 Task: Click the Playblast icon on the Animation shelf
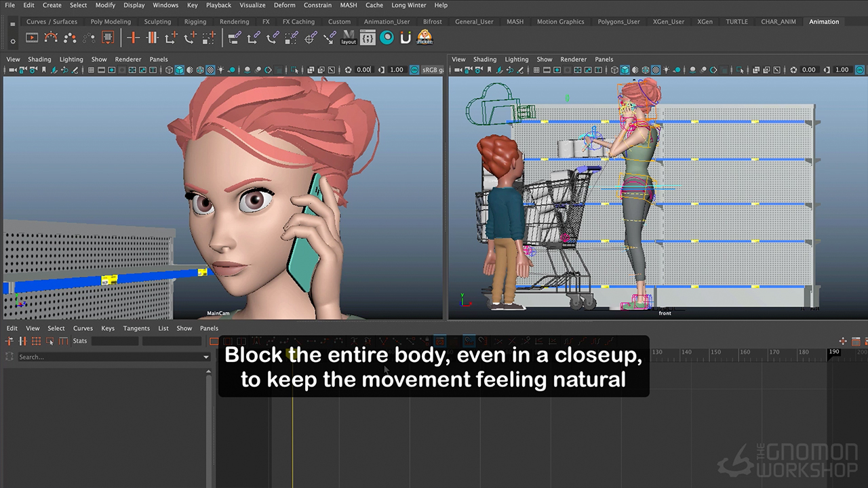32,38
